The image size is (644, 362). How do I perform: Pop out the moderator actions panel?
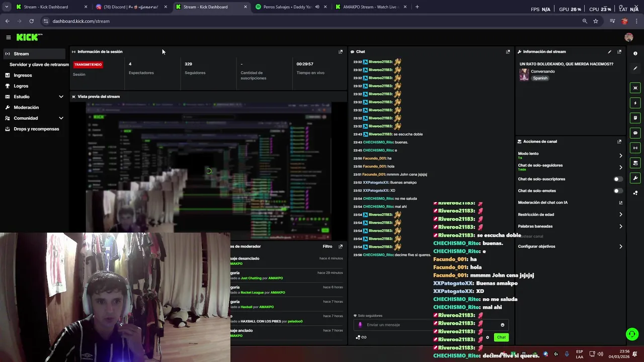click(341, 246)
